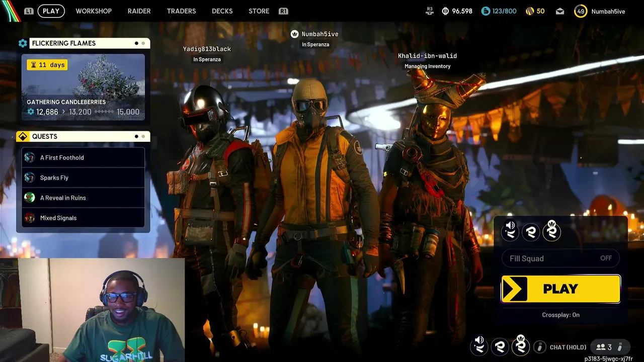Open the mail envelope icon
The height and width of the screenshot is (362, 644).
click(x=560, y=11)
